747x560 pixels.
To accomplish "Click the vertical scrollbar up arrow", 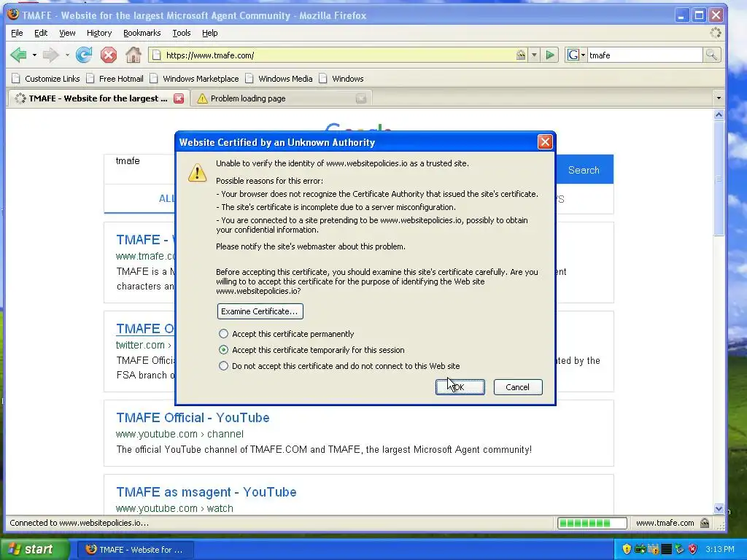I will pyautogui.click(x=719, y=114).
